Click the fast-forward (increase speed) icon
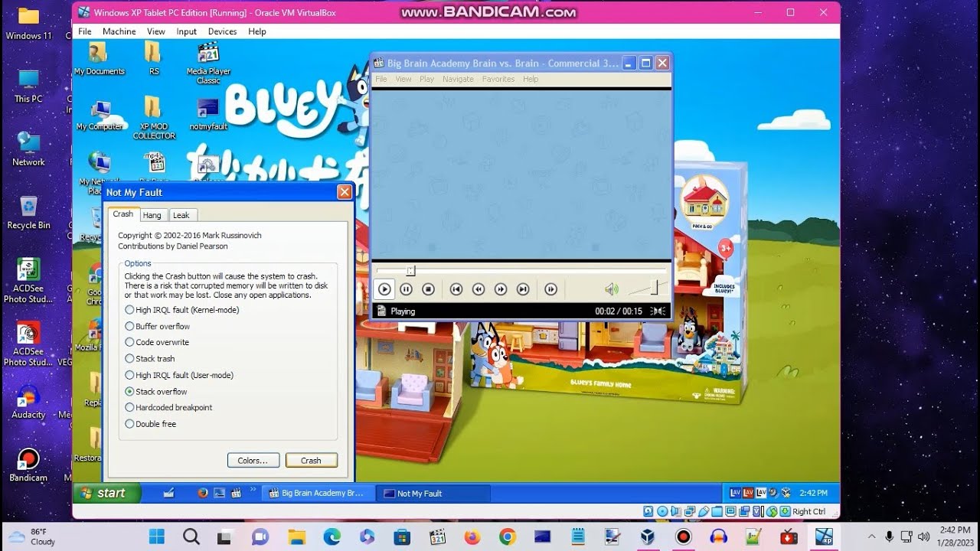980x551 pixels. click(x=501, y=289)
